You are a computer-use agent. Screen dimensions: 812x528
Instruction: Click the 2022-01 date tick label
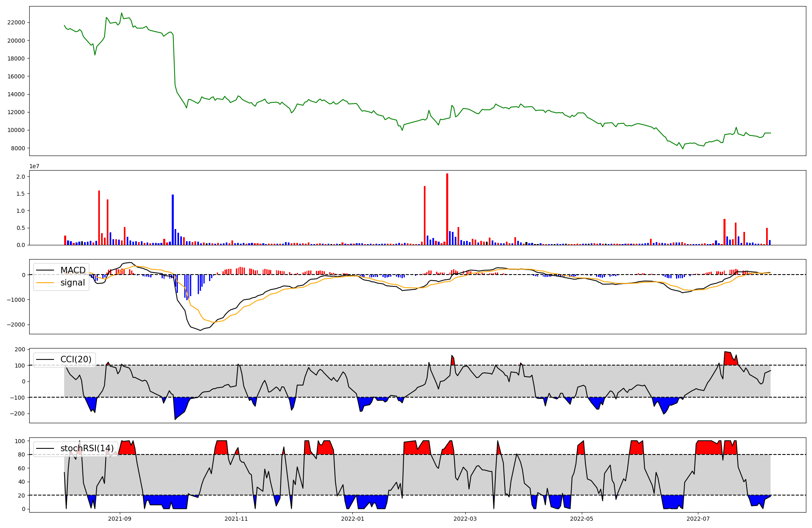pos(353,519)
